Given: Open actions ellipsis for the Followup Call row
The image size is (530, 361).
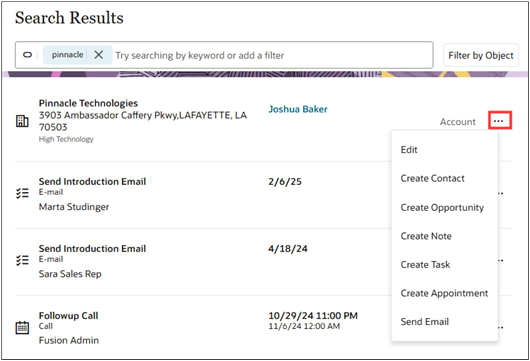Looking at the screenshot, I should point(501,327).
